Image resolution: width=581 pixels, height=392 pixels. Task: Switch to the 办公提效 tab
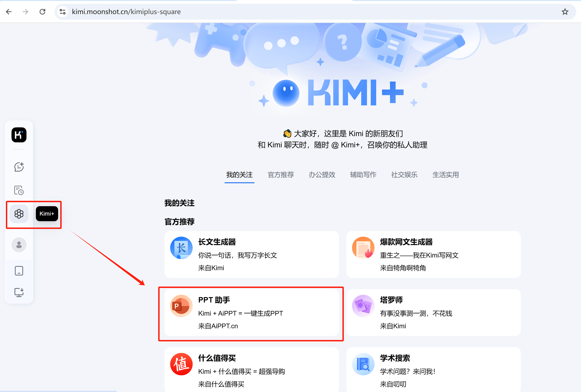(322, 175)
